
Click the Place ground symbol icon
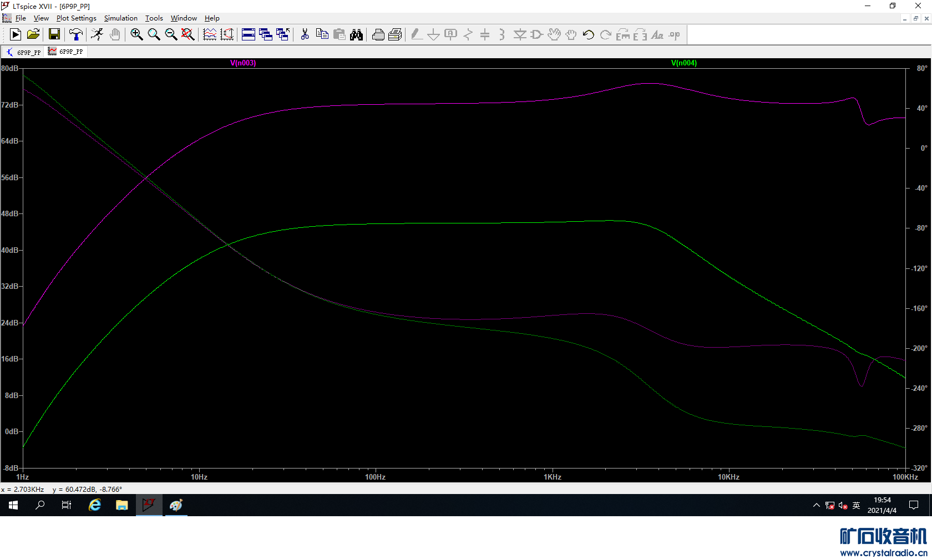(434, 34)
